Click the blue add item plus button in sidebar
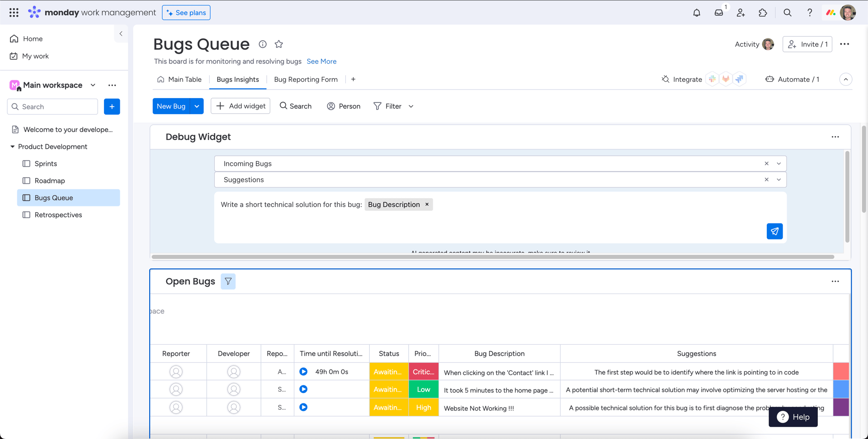Screen dimensions: 868x439 pyautogui.click(x=112, y=107)
